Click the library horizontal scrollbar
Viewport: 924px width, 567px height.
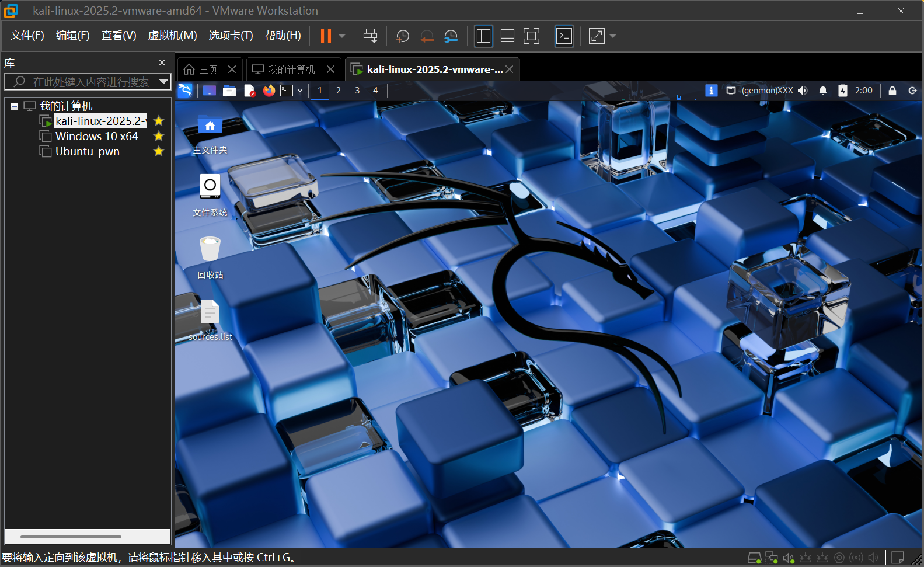pos(71,536)
